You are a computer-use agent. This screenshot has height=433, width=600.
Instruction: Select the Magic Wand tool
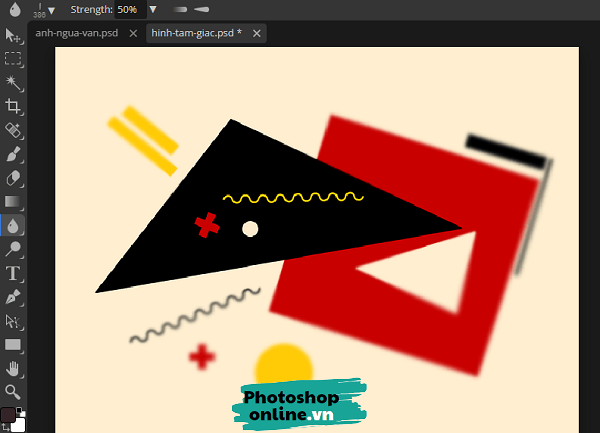(13, 82)
